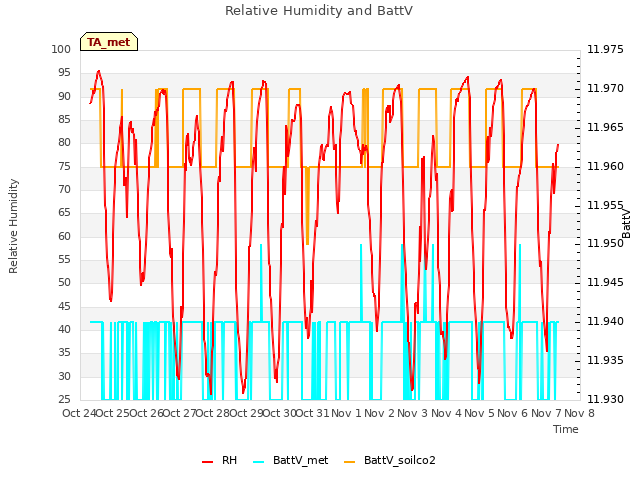The width and height of the screenshot is (640, 480).
Task: Click the 11.970 tick on BattV axis
Action: point(605,88)
